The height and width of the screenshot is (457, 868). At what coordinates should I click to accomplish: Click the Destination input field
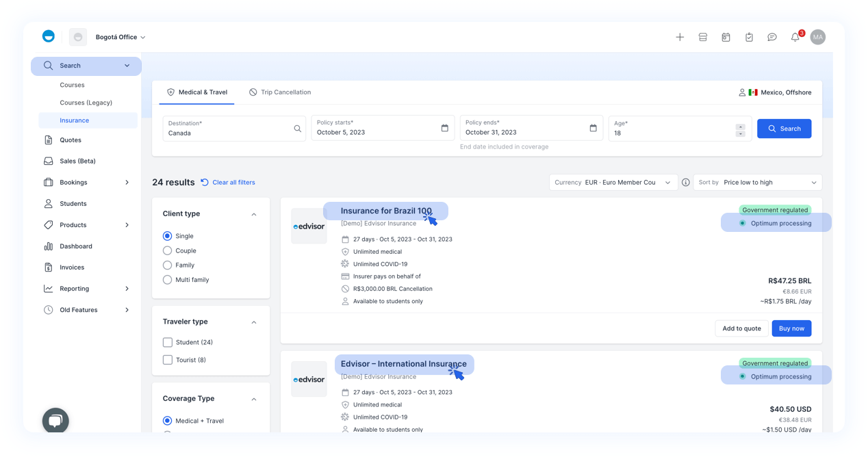pos(229,129)
